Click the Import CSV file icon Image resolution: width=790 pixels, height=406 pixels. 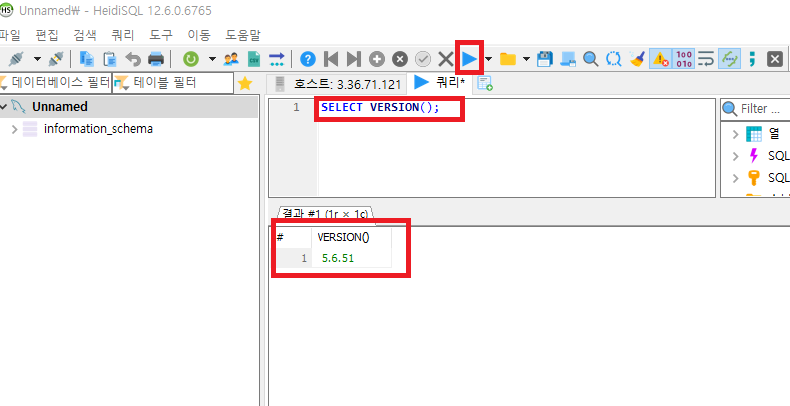[x=254, y=59]
